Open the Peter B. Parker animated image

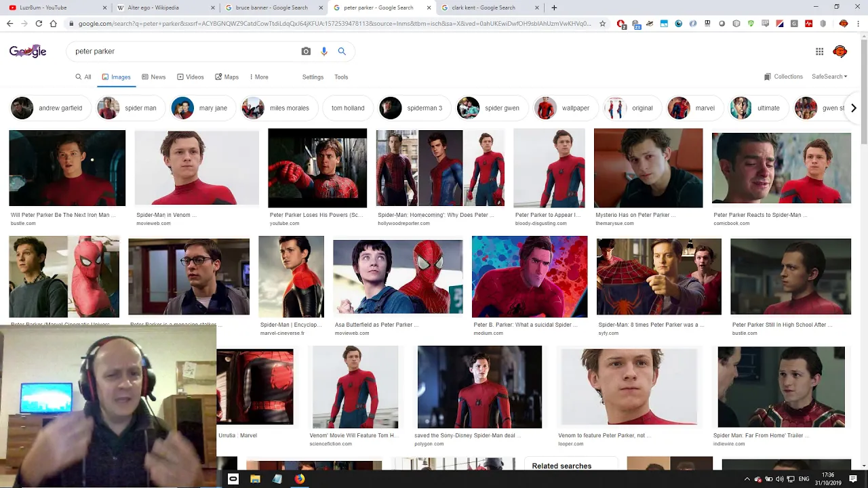530,277
